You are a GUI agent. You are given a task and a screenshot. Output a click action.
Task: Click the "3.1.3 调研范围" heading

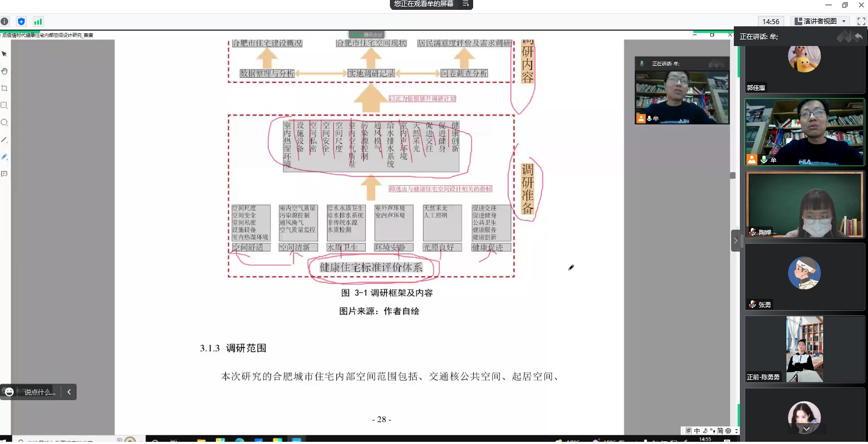click(x=233, y=348)
